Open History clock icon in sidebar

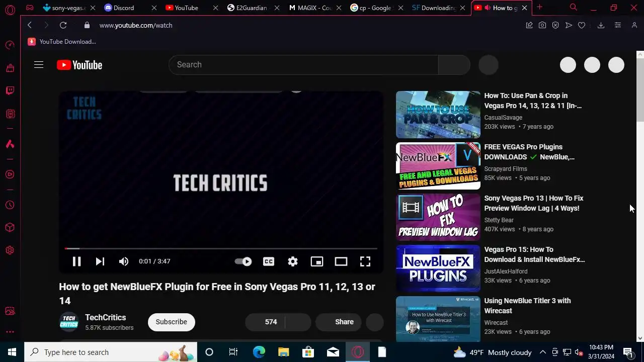click(10, 205)
